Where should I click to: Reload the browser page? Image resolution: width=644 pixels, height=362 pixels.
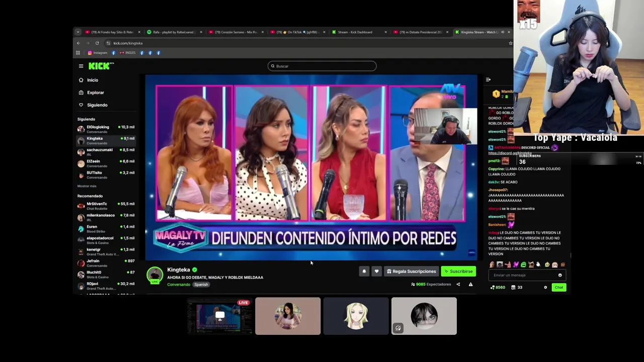point(97,43)
